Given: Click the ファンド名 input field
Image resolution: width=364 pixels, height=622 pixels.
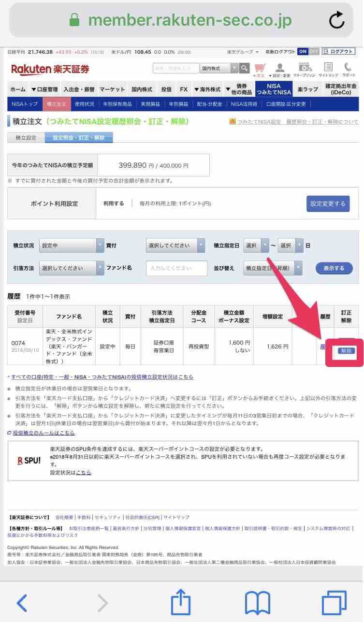Looking at the screenshot, I should point(176,268).
